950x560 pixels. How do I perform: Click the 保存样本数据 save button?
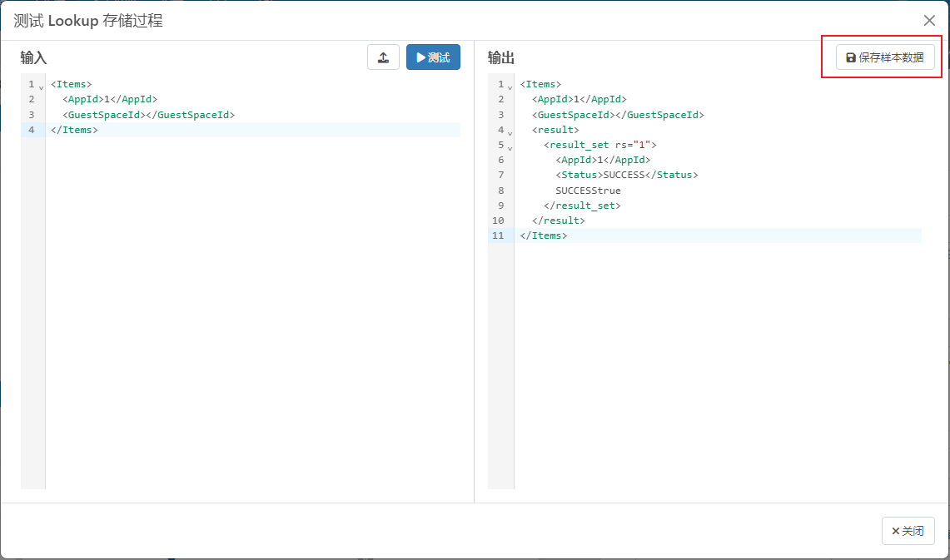(885, 57)
